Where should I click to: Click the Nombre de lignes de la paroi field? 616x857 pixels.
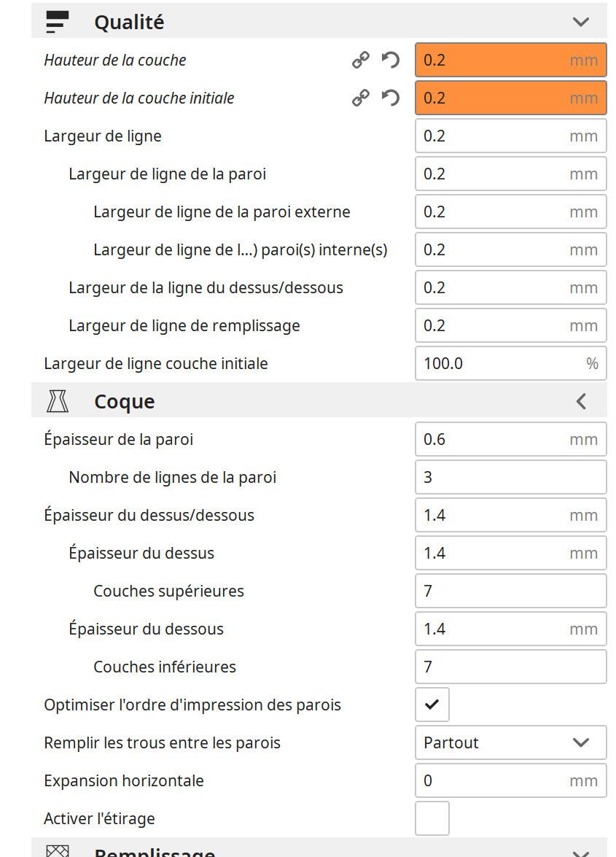(x=510, y=476)
